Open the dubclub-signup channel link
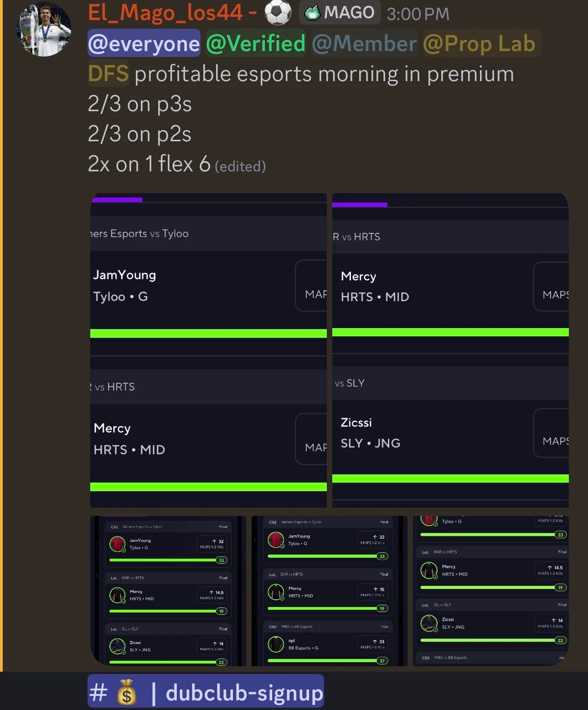 click(x=206, y=691)
